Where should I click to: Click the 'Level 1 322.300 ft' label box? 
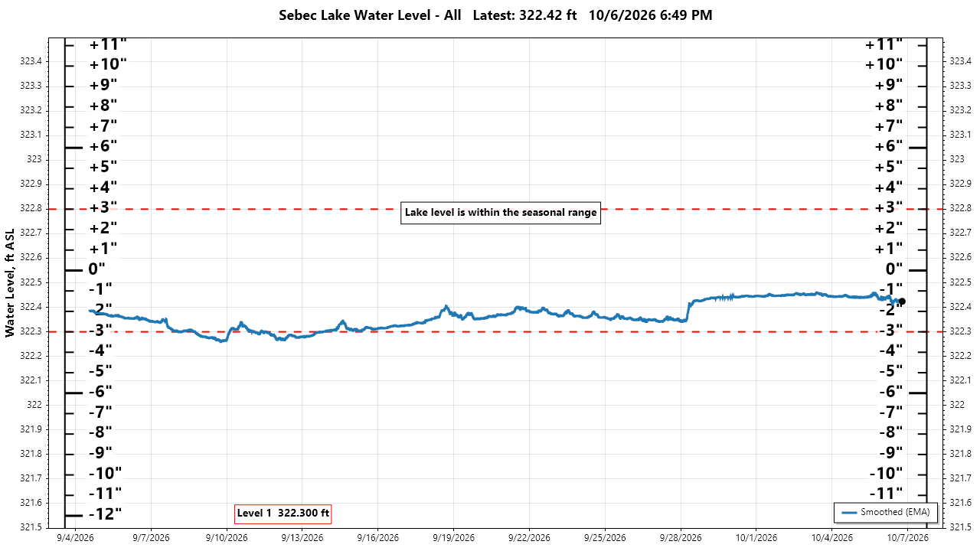[x=283, y=513]
